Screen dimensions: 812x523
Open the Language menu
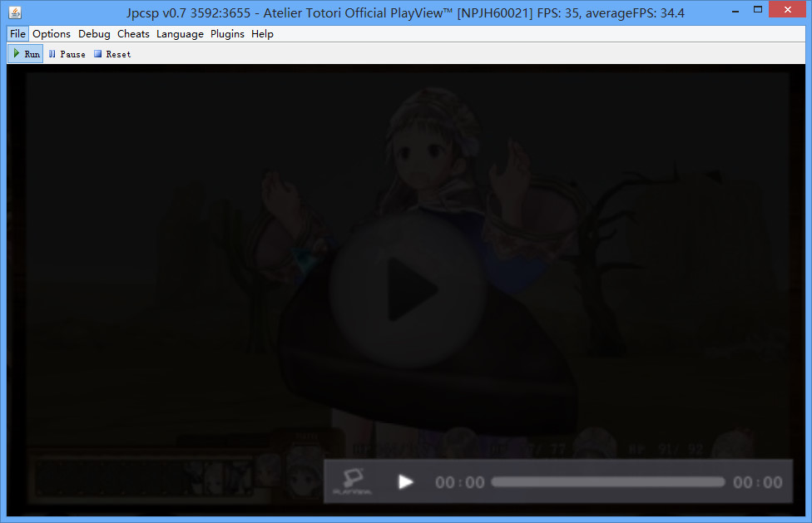coord(180,33)
